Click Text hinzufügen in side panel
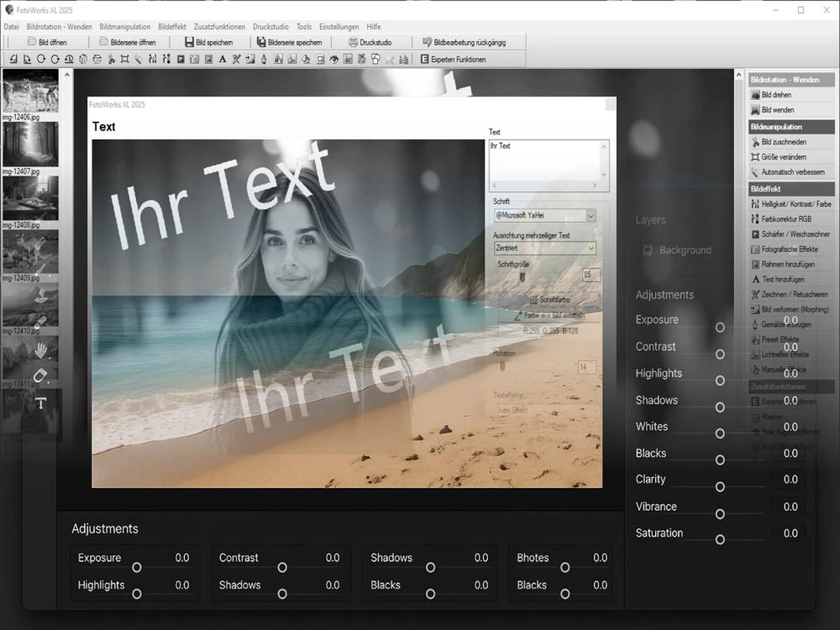The height and width of the screenshot is (630, 840). [791, 279]
